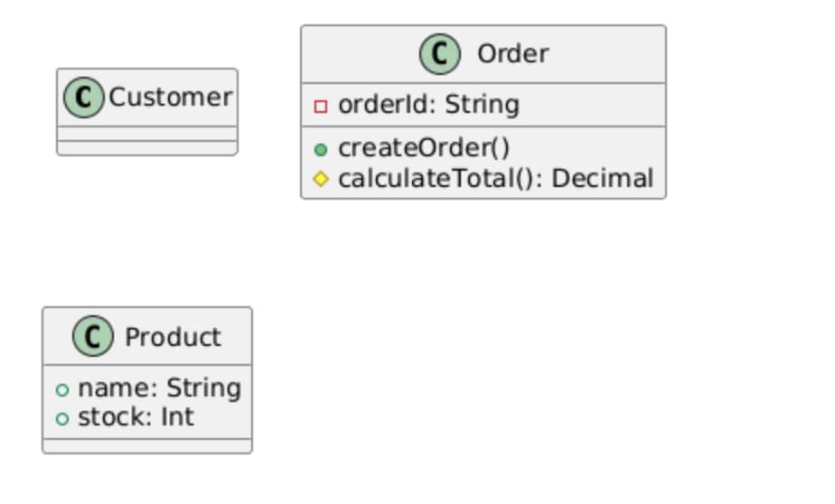Screen dimensions: 835x504
Task: Select the orderId: String attribute text
Action: pyautogui.click(x=428, y=105)
